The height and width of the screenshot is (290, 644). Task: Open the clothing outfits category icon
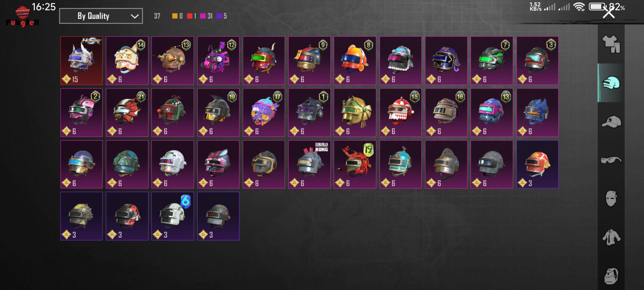click(x=611, y=44)
